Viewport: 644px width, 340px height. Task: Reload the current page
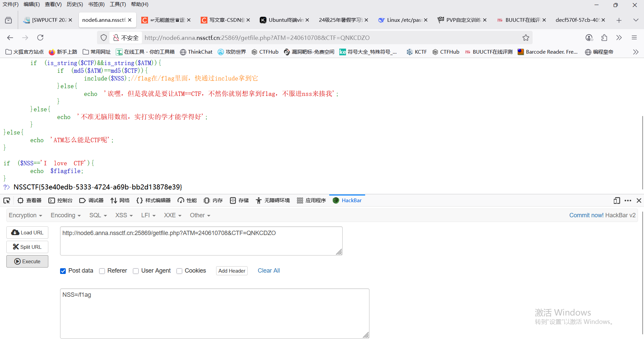click(x=40, y=38)
